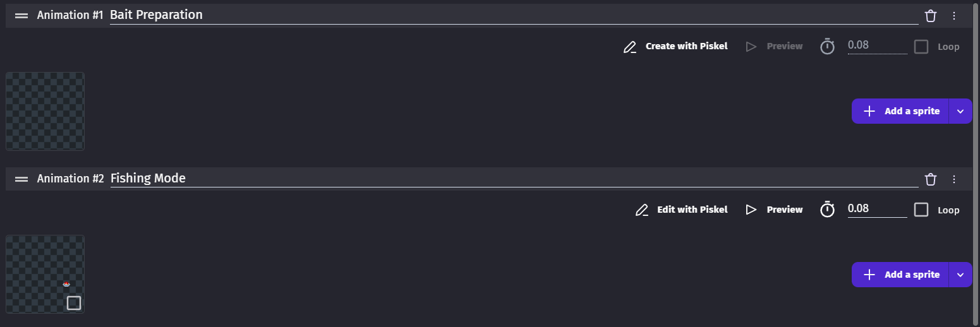Add a sprite to Fishing Mode animation

pos(900,275)
